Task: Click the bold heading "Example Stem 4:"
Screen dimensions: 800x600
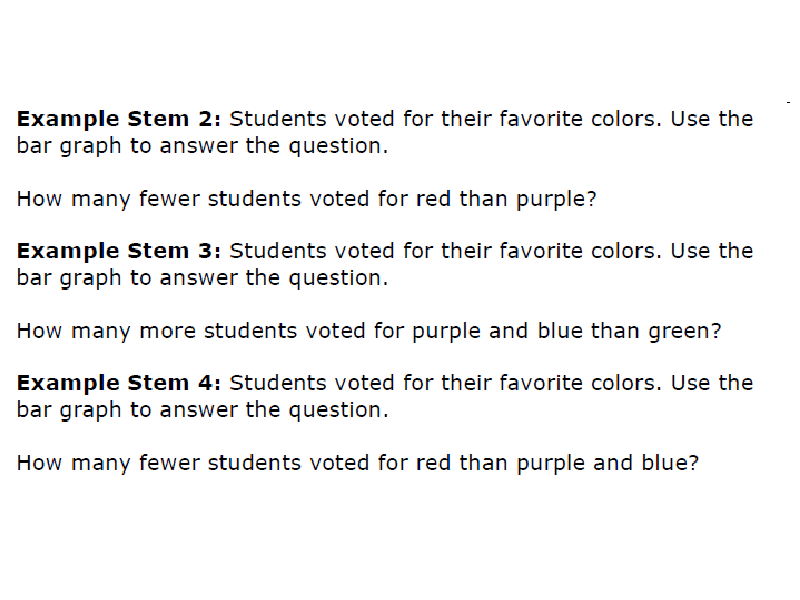Action: coord(119,383)
